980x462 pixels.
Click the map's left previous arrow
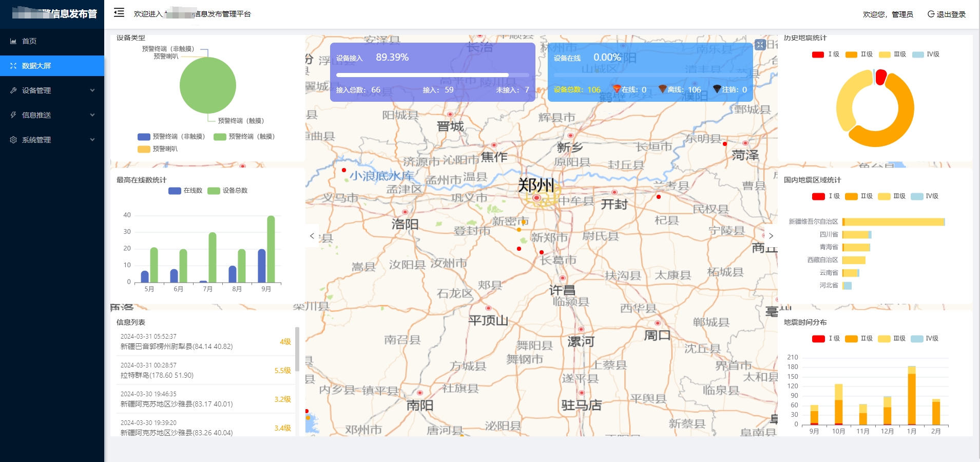point(312,236)
